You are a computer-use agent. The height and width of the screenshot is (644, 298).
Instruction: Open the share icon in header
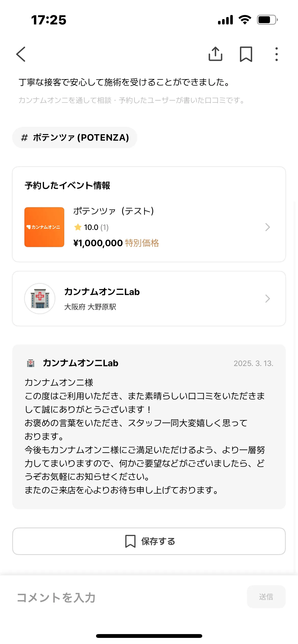click(215, 54)
